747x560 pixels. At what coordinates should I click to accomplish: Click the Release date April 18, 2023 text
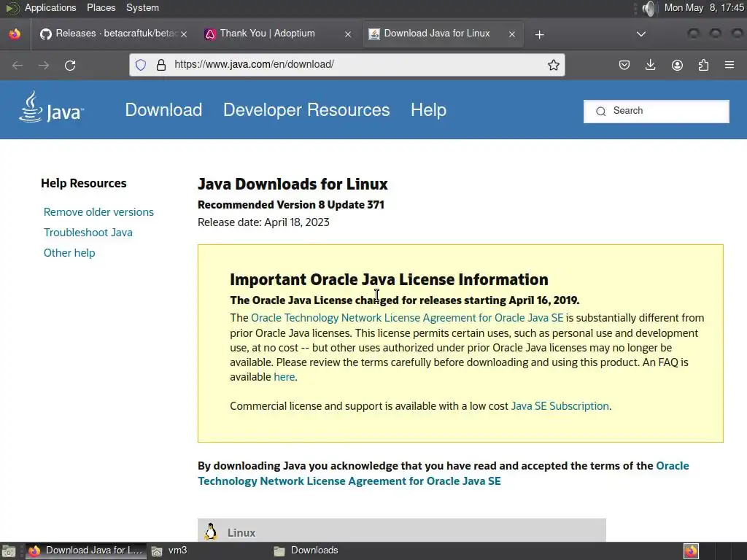[x=263, y=222]
